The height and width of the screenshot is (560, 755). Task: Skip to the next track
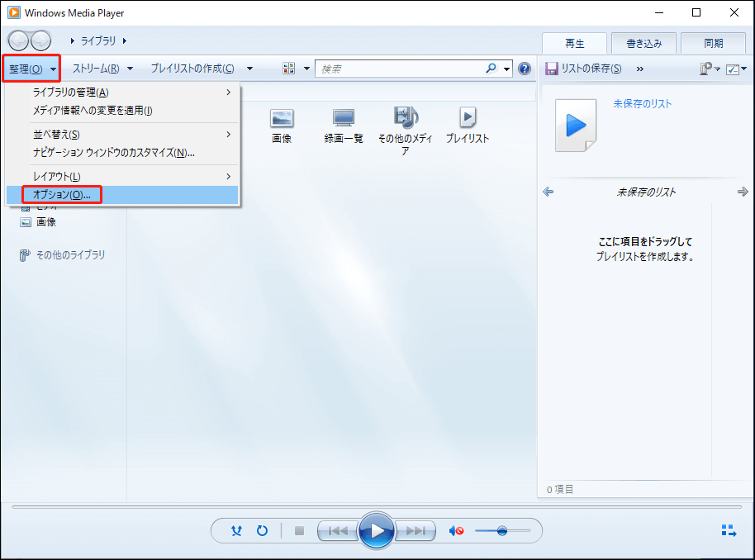click(x=415, y=530)
